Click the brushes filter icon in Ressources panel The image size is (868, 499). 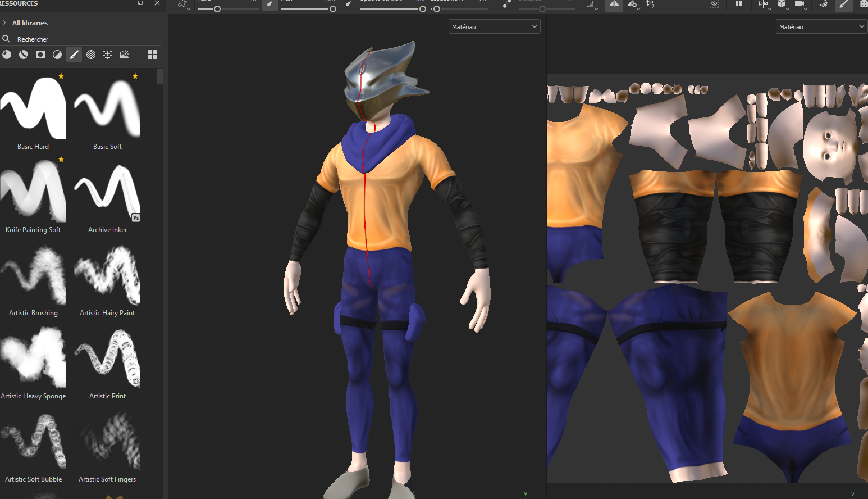(74, 55)
